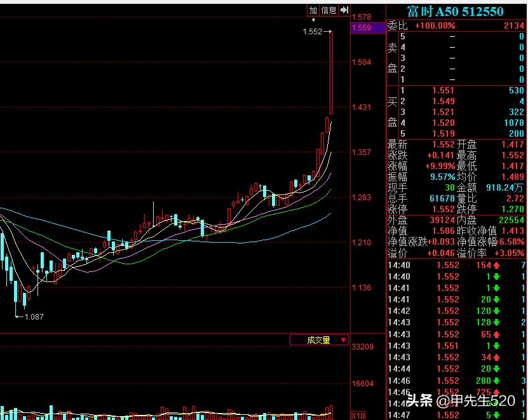Click the highlighted 1.559 price axis label
The image size is (528, 420).
click(368, 27)
